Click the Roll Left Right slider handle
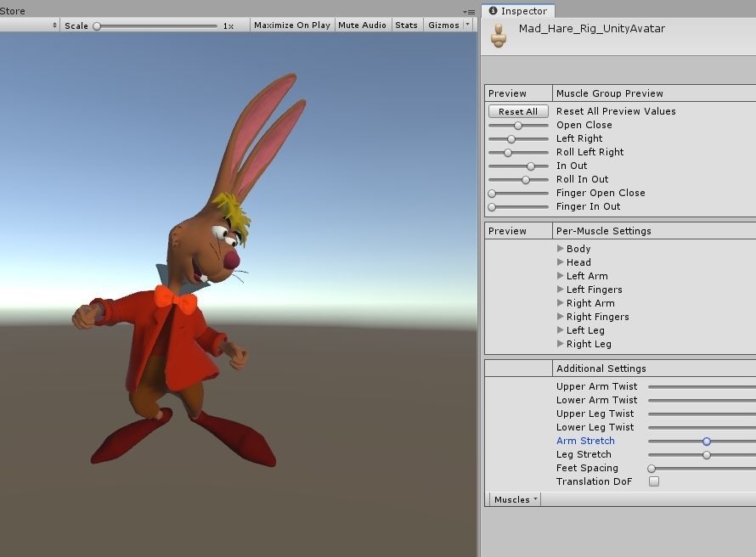The image size is (756, 557). tap(508, 153)
